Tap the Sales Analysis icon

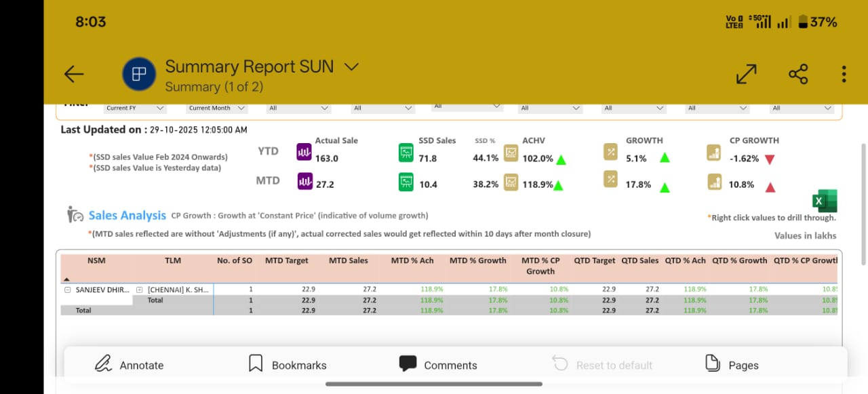[x=75, y=215]
